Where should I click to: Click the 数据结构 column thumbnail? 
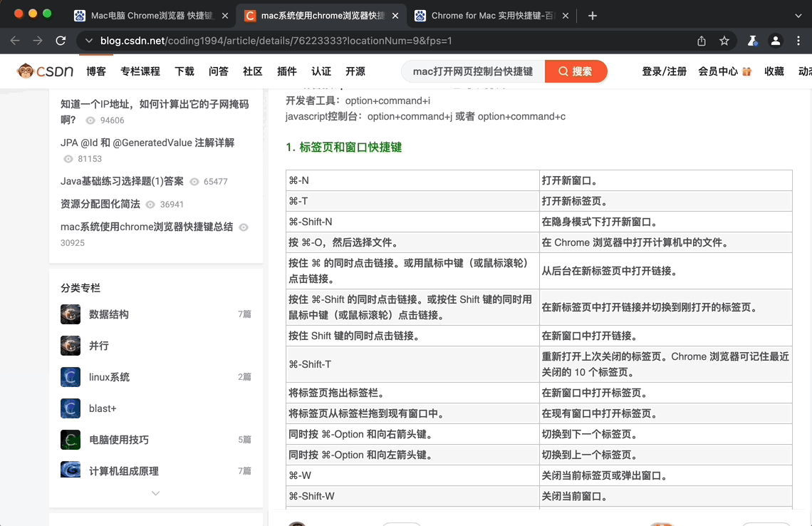click(x=71, y=314)
